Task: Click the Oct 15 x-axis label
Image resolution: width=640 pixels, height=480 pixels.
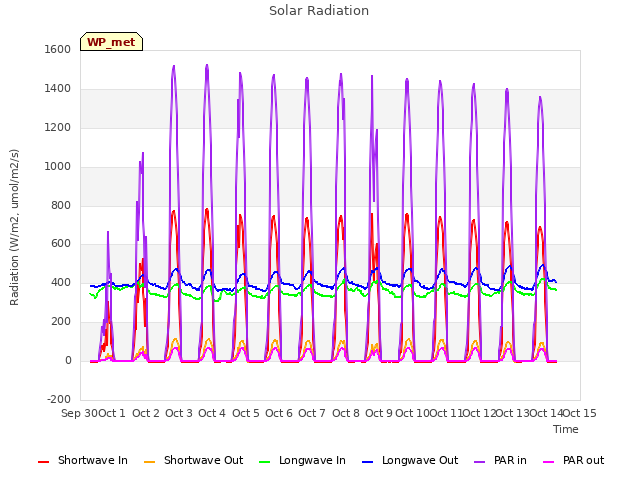Action: point(580,413)
